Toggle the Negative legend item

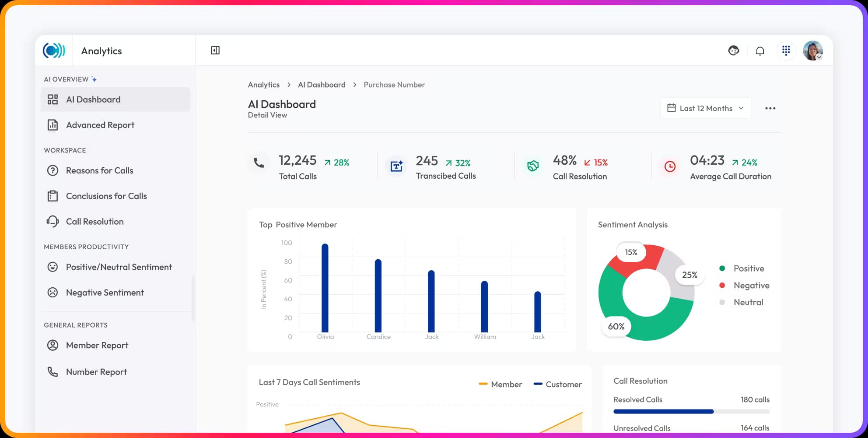click(744, 285)
